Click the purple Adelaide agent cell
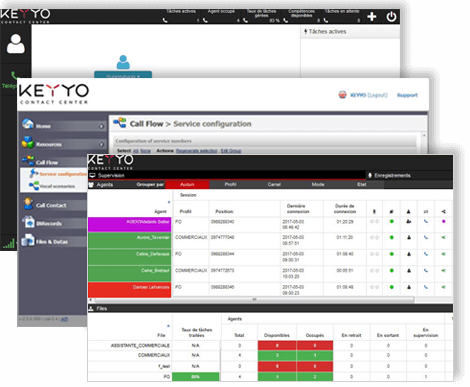The width and height of the screenshot is (470, 387). click(x=130, y=224)
